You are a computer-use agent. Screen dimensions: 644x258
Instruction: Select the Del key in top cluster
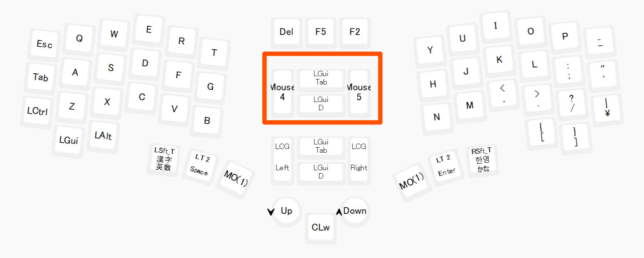(286, 32)
